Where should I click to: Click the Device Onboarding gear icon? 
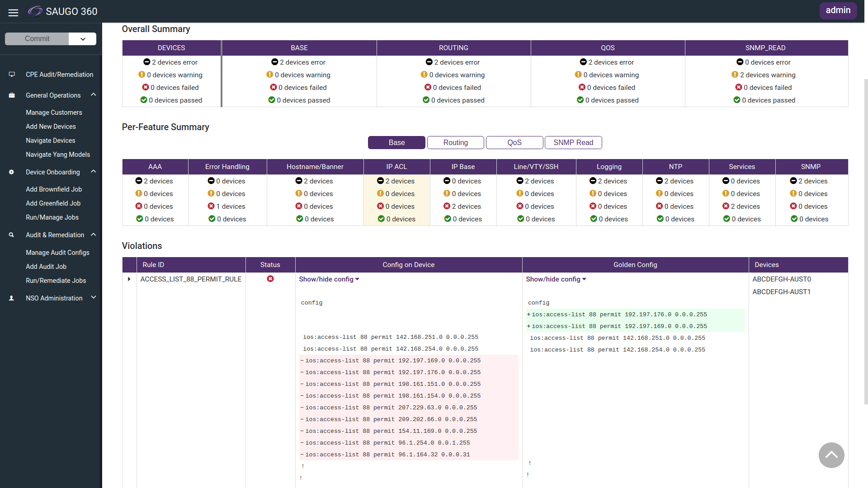click(x=12, y=172)
